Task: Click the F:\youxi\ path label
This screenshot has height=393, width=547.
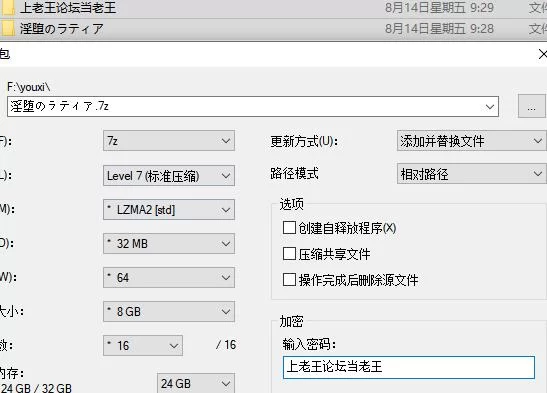Action: click(x=29, y=87)
